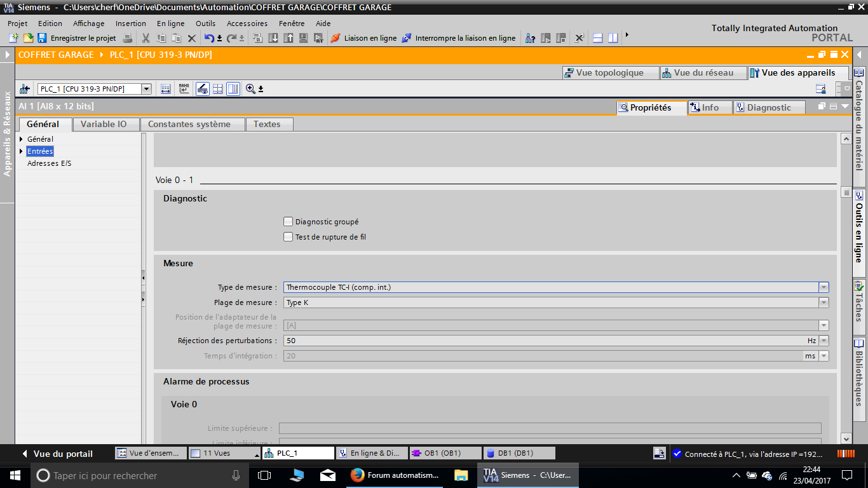Click the zoom magnifier icon in device toolbar
The image size is (868, 488).
click(x=250, y=89)
